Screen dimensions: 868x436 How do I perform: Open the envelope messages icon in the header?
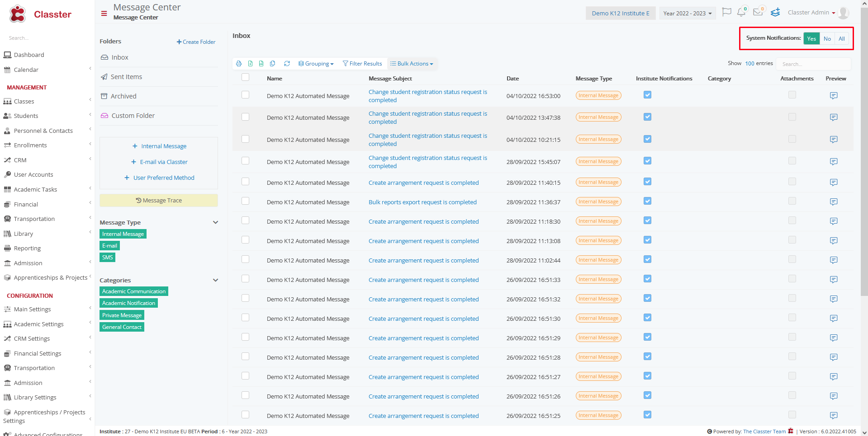(x=758, y=12)
